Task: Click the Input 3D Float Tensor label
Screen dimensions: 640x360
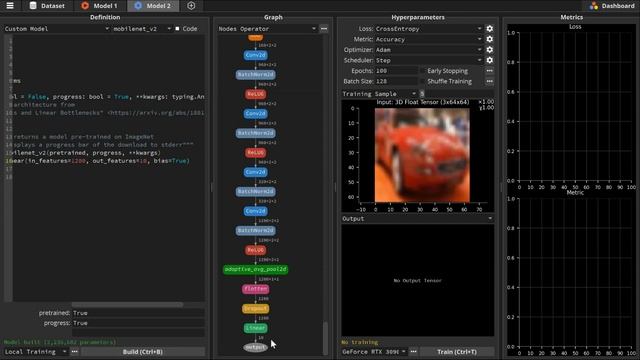Action: (x=422, y=102)
